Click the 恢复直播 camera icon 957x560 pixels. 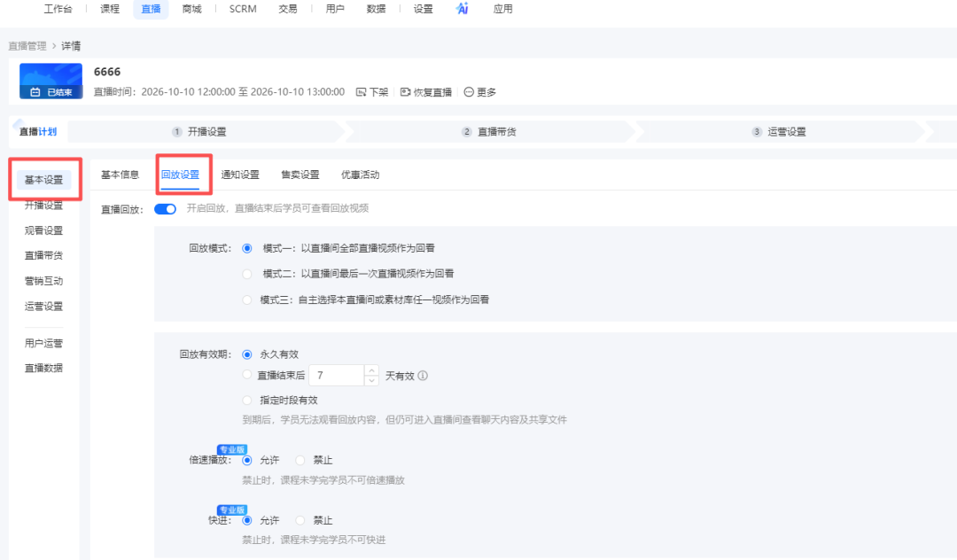[405, 92]
